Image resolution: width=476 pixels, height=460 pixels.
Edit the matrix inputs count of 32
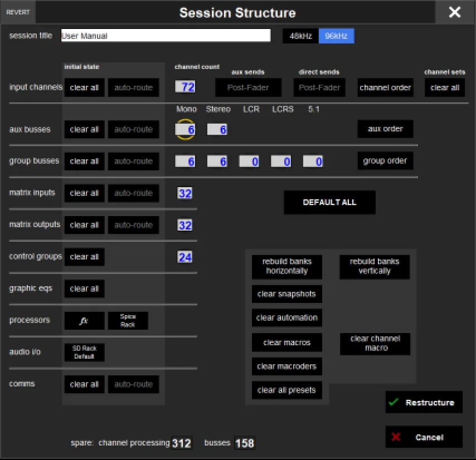[185, 193]
